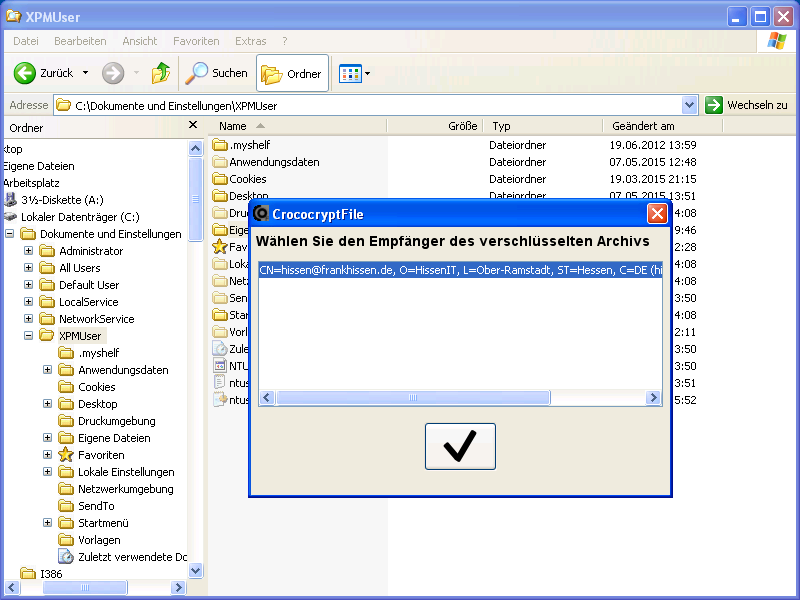
Task: Collapse the XPMUser tree node
Action: [x=29, y=336]
